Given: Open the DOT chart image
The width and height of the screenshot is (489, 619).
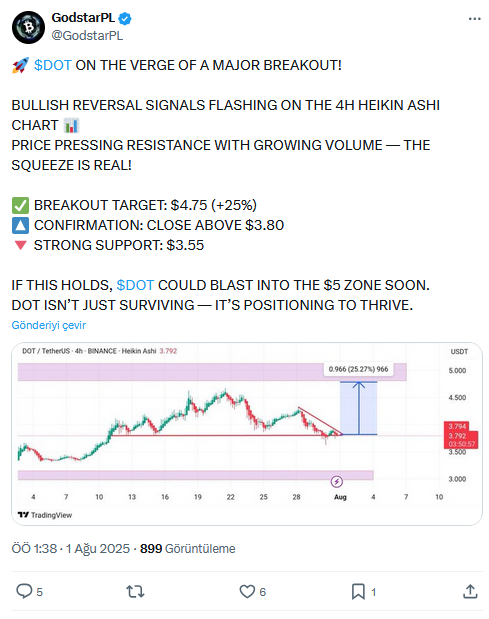Looking at the screenshot, I should pyautogui.click(x=247, y=433).
